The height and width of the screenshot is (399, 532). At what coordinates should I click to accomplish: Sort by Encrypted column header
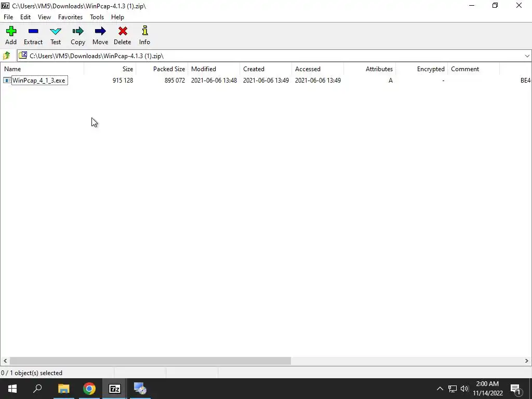[x=421, y=69]
